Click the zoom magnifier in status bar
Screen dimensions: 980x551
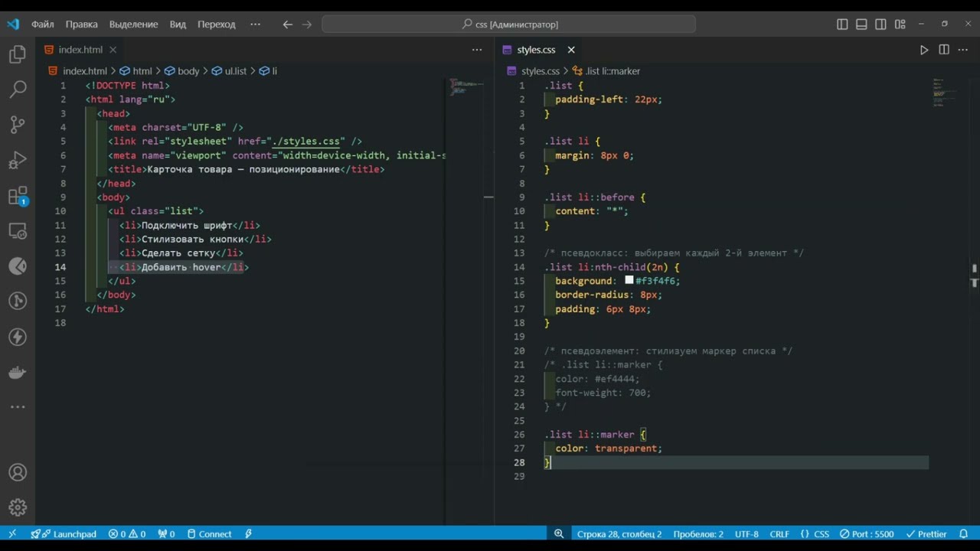coord(559,534)
